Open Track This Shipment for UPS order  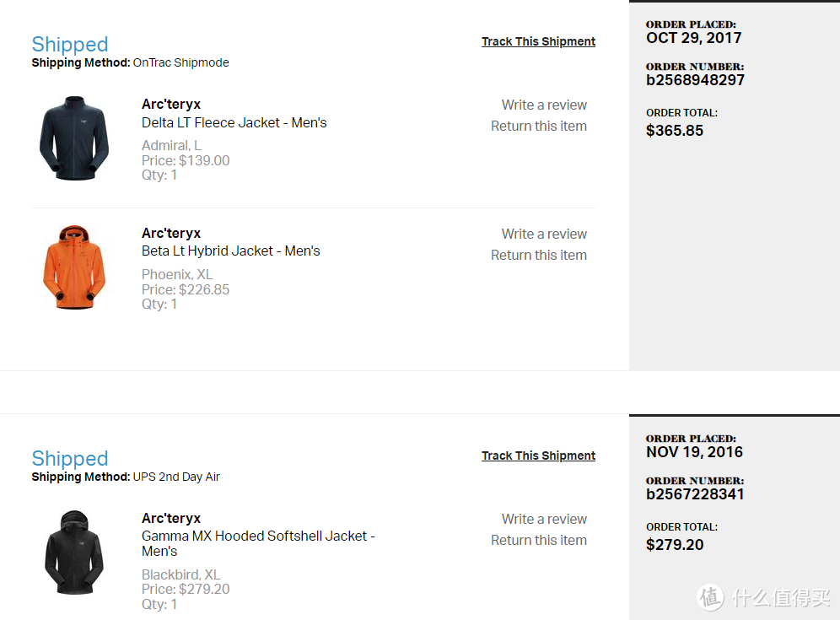(x=538, y=456)
